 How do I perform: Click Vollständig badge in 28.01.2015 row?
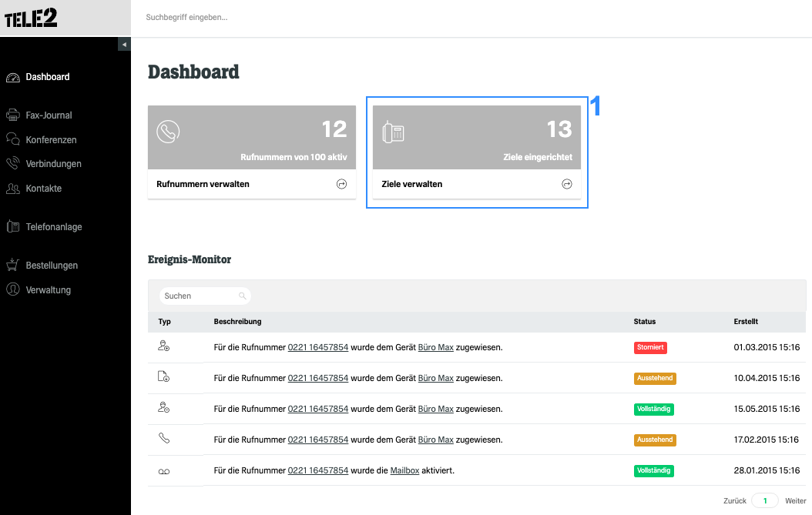653,470
